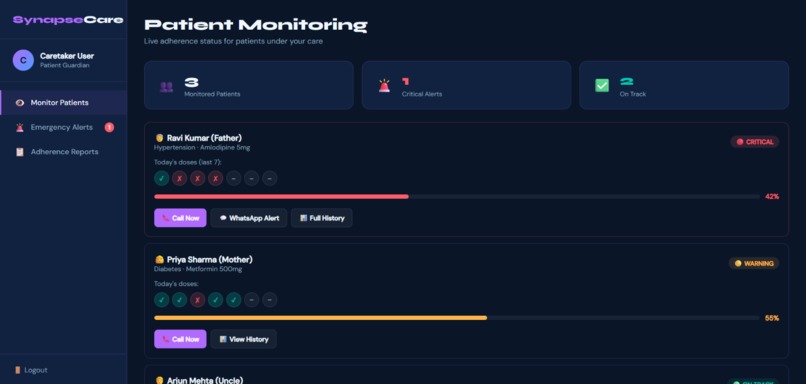Click Priya Sharma's second dose checkmark circle
806x384 pixels.
click(x=179, y=300)
